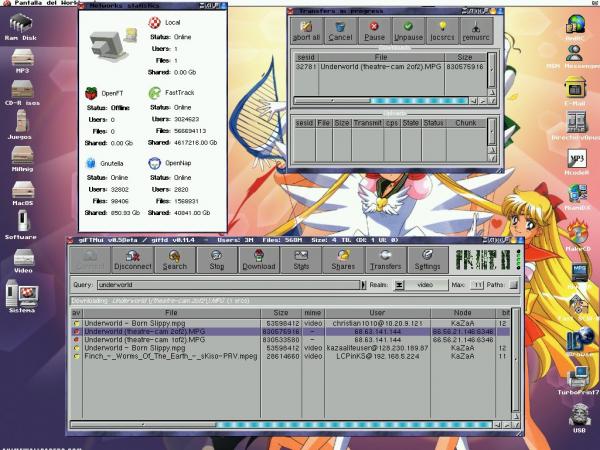Click the FastTrack network icon
The height and width of the screenshot is (450, 600).
tap(155, 93)
